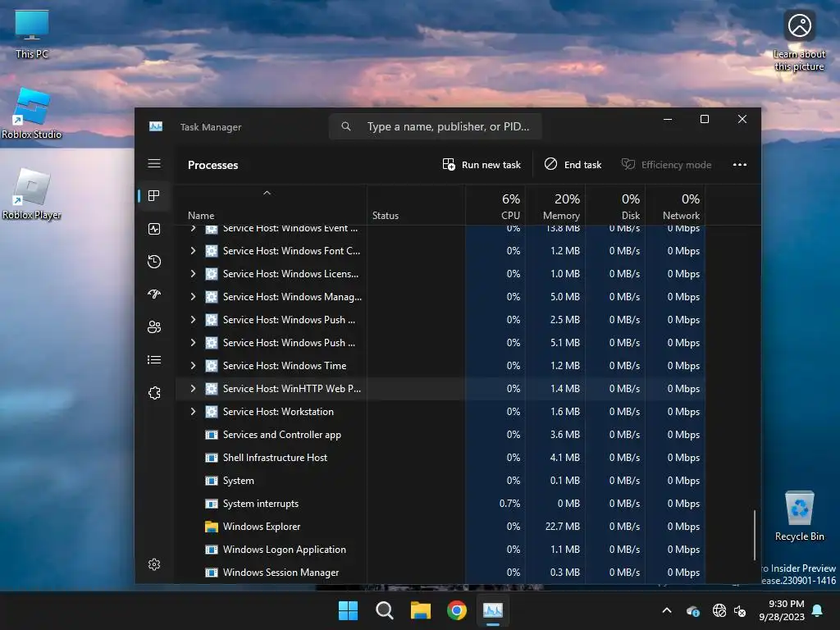This screenshot has height=630, width=840.
Task: Open clock showing 9:30 PM 9/28/2023
Action: tap(782, 610)
